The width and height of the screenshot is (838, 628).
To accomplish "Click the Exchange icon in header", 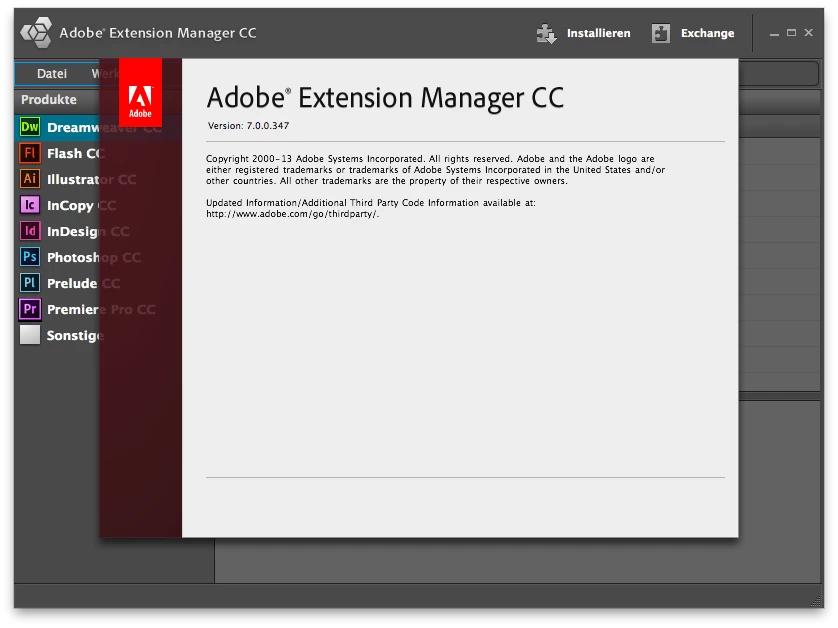I will [x=661, y=33].
